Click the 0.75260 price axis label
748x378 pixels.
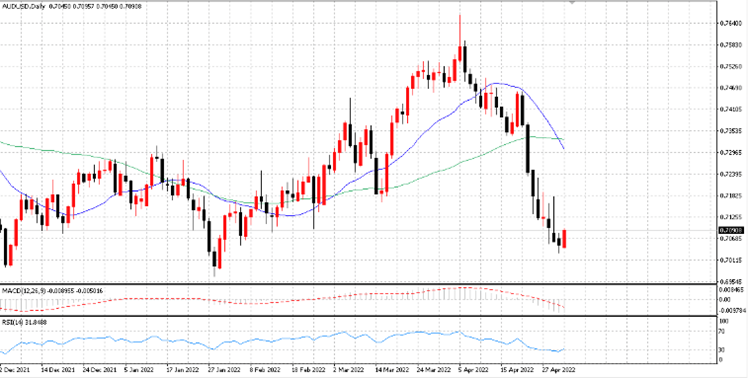tap(730, 66)
